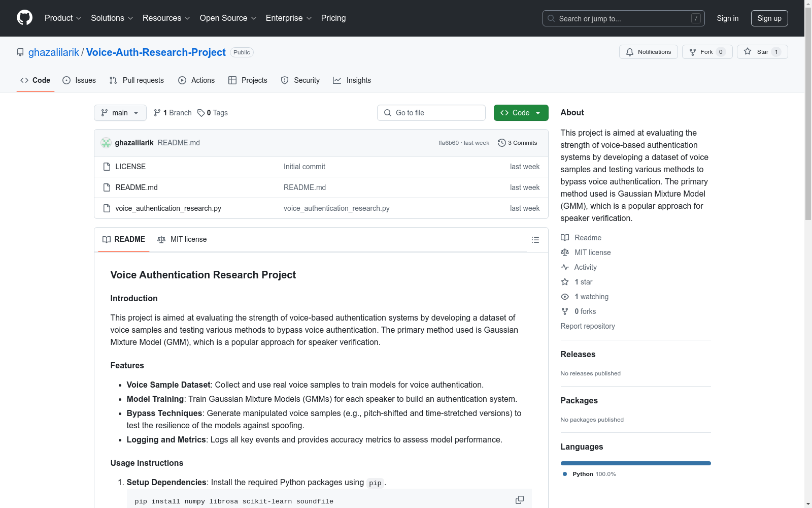Expand the Resources menu
The image size is (812, 508).
166,18
